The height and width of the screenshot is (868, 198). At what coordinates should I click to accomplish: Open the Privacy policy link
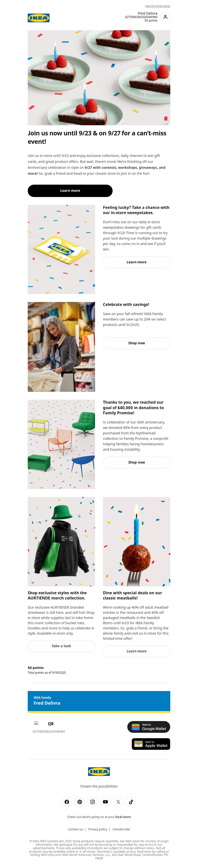(98, 829)
